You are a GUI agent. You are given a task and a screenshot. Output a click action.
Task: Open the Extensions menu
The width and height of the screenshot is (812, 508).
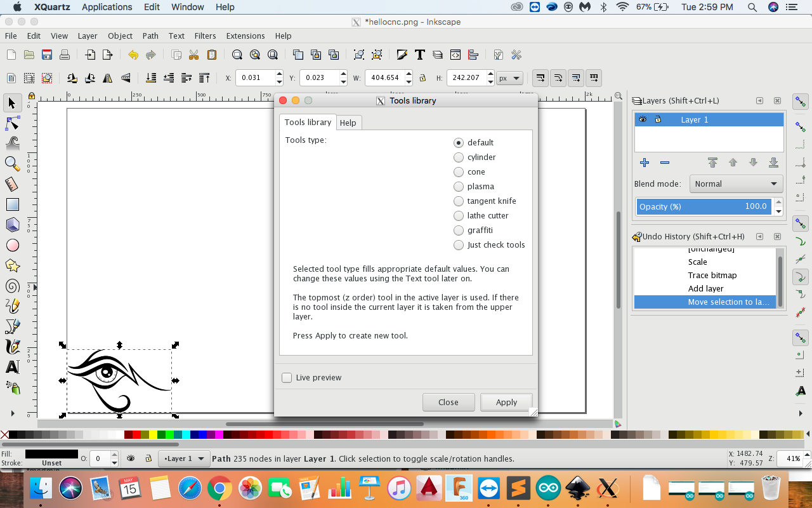coord(246,36)
